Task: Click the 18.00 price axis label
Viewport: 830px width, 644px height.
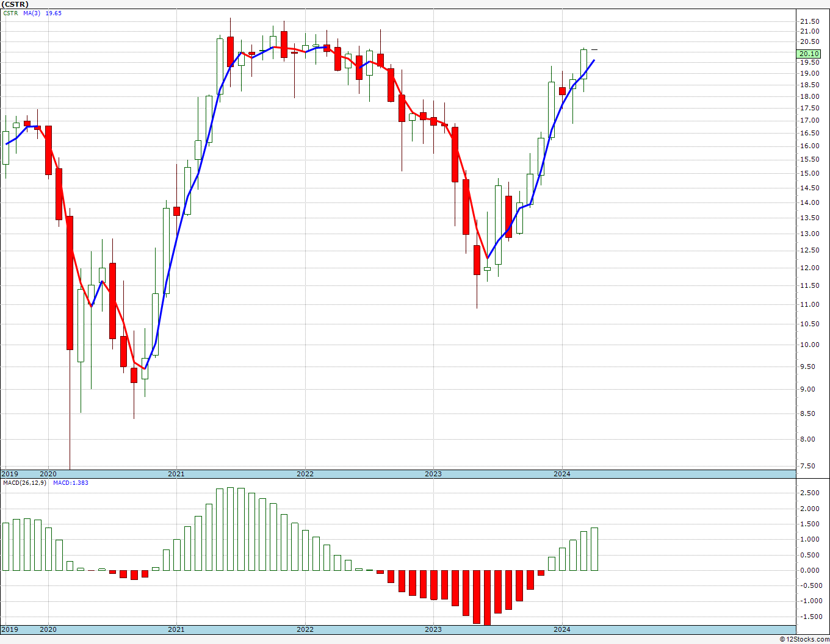Action: (x=809, y=96)
